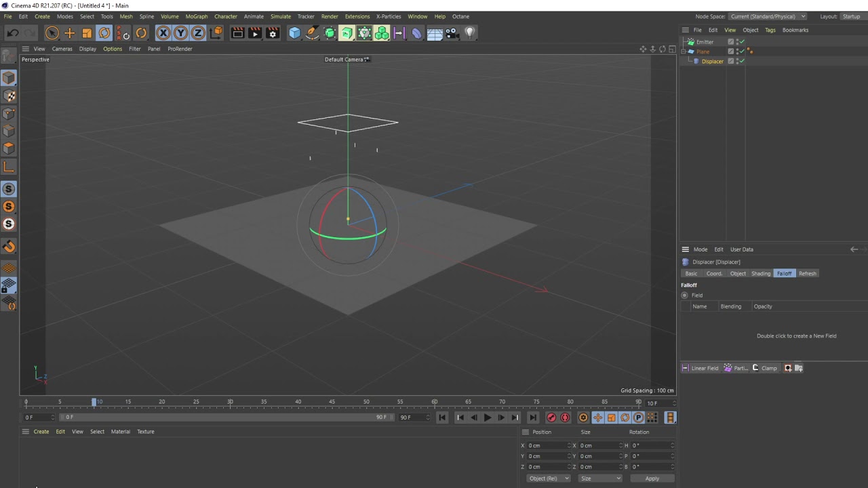Open Node Space dropdown
The height and width of the screenshot is (488, 868).
pos(768,16)
